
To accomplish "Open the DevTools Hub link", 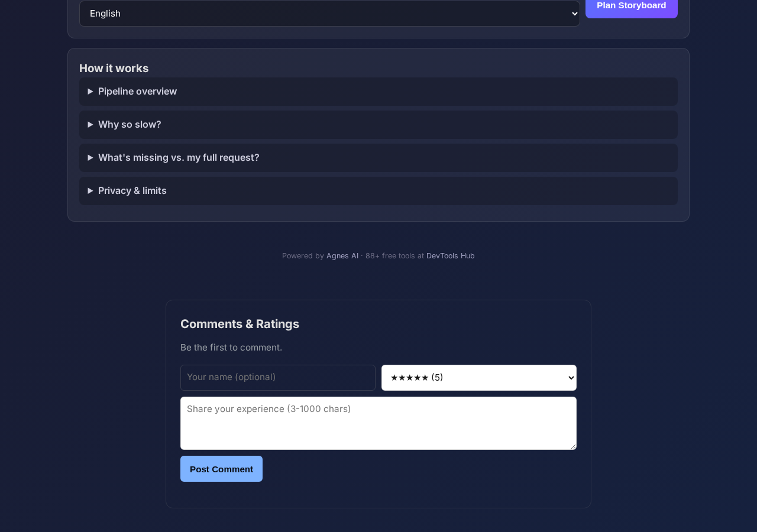I will [x=451, y=256].
